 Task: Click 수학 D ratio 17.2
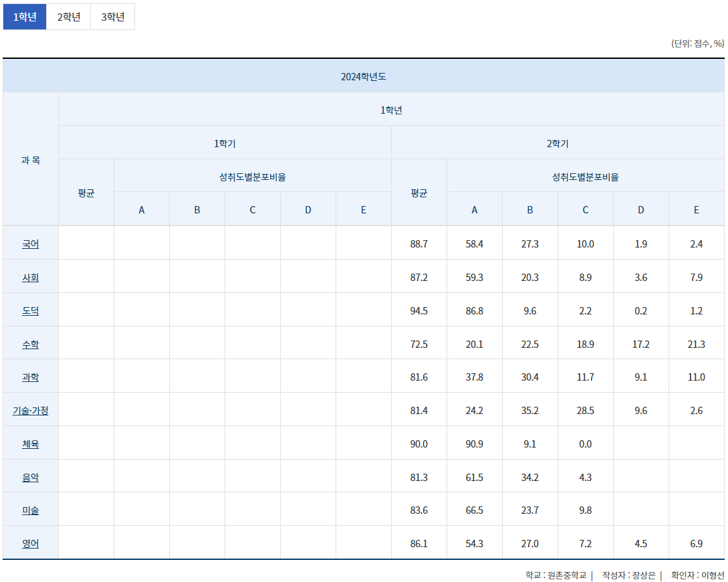(x=640, y=345)
